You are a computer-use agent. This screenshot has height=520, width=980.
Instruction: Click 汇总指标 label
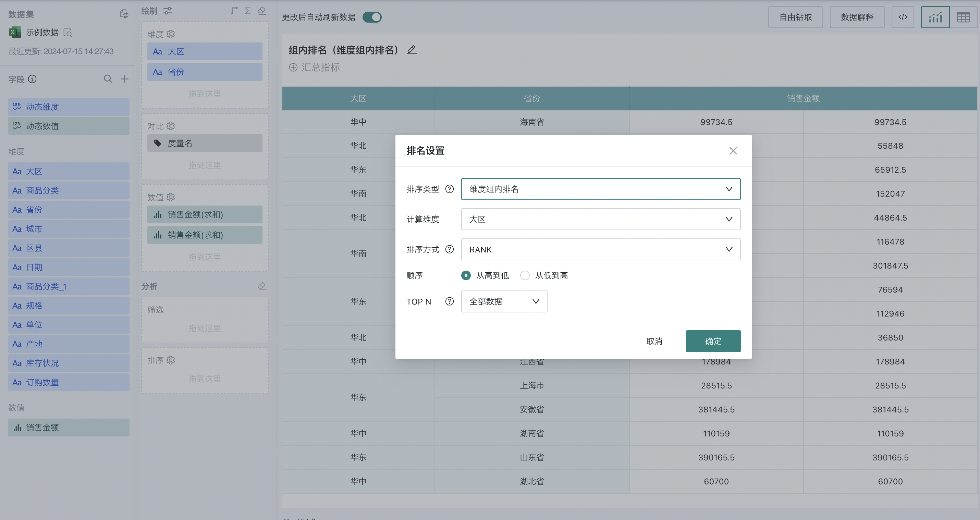point(321,67)
